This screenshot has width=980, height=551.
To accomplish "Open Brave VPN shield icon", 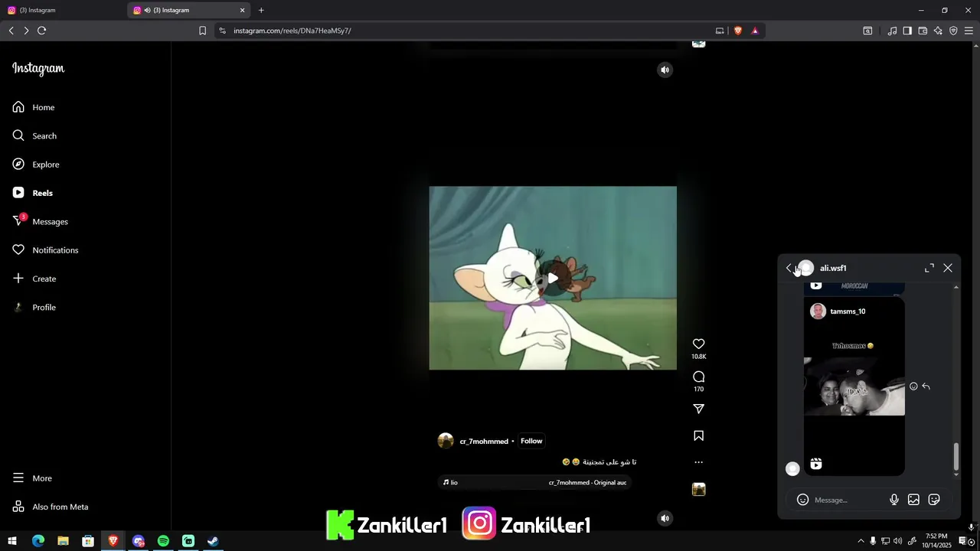I will pos(953,31).
